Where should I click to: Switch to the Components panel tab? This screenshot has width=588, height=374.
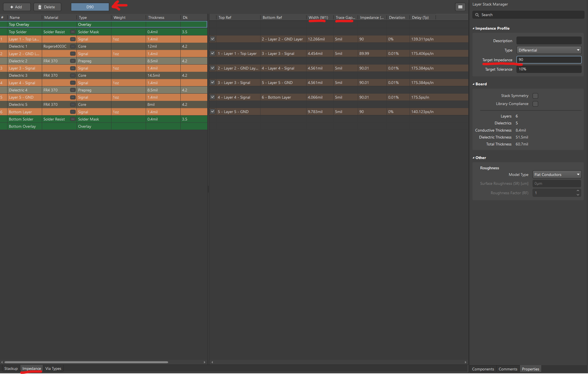click(483, 369)
